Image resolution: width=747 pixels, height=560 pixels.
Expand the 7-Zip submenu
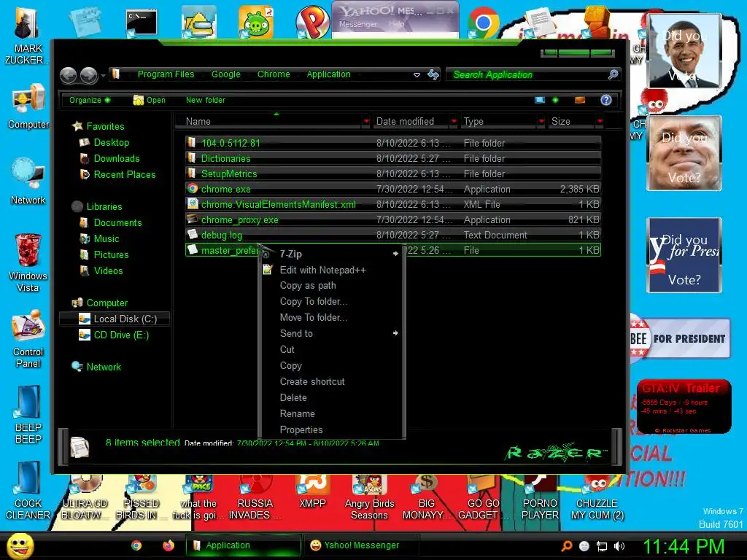[x=332, y=254]
